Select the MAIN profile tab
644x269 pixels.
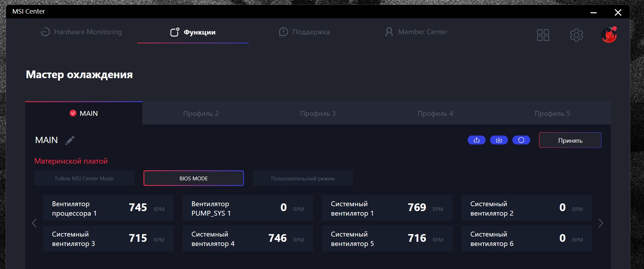(84, 113)
